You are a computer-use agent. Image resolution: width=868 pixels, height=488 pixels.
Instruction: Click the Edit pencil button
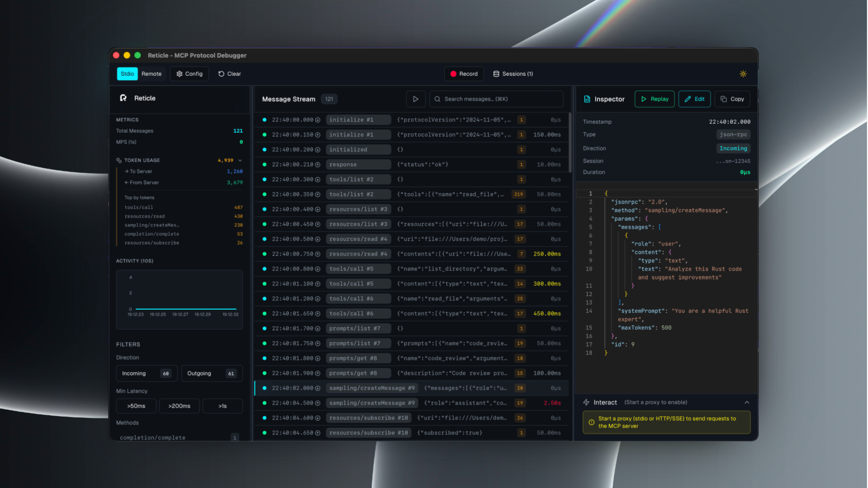pos(694,99)
